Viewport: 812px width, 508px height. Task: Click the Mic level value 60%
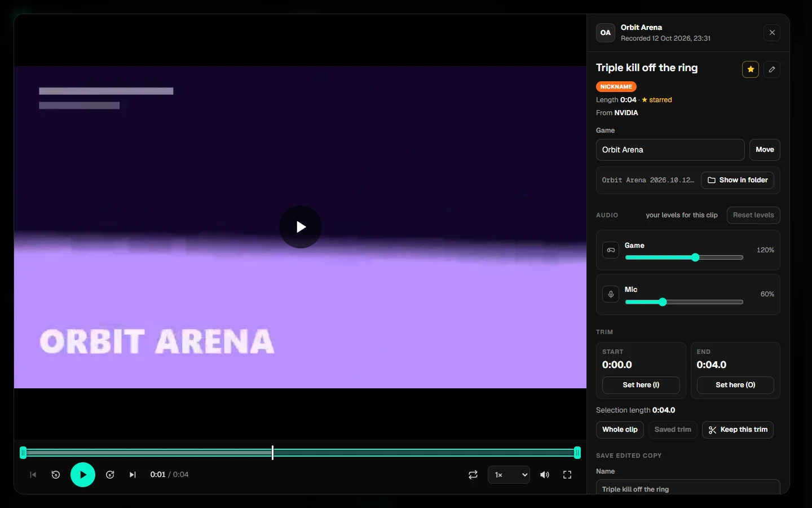(767, 294)
